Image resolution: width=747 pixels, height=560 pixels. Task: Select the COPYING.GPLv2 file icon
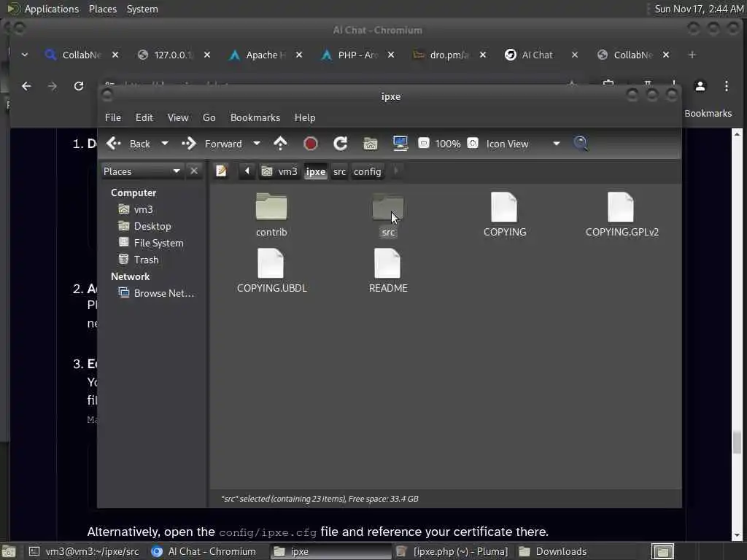(x=621, y=206)
